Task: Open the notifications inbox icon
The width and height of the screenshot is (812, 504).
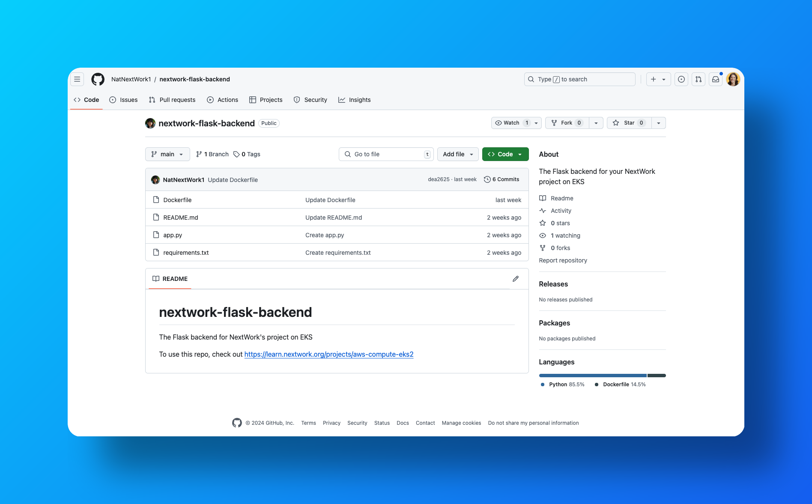Action: tap(716, 79)
